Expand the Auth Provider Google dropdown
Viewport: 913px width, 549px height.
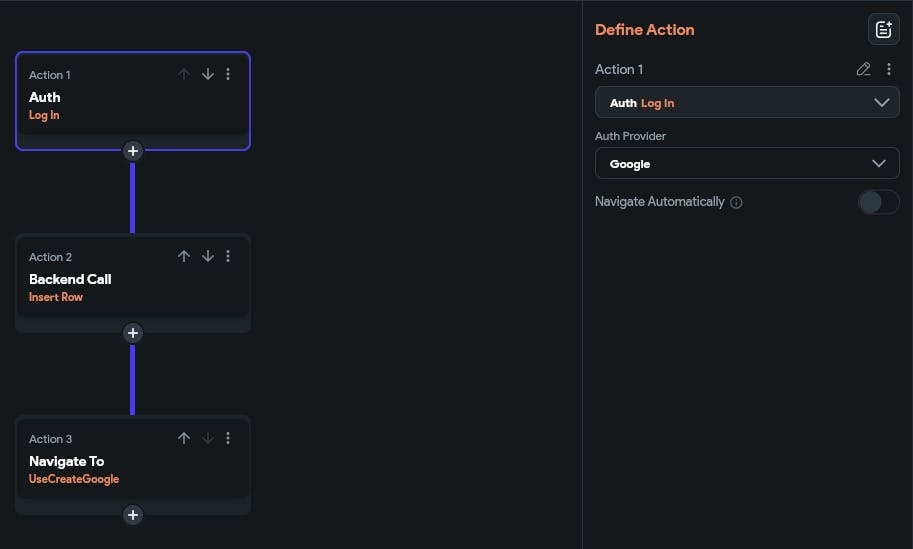point(746,164)
